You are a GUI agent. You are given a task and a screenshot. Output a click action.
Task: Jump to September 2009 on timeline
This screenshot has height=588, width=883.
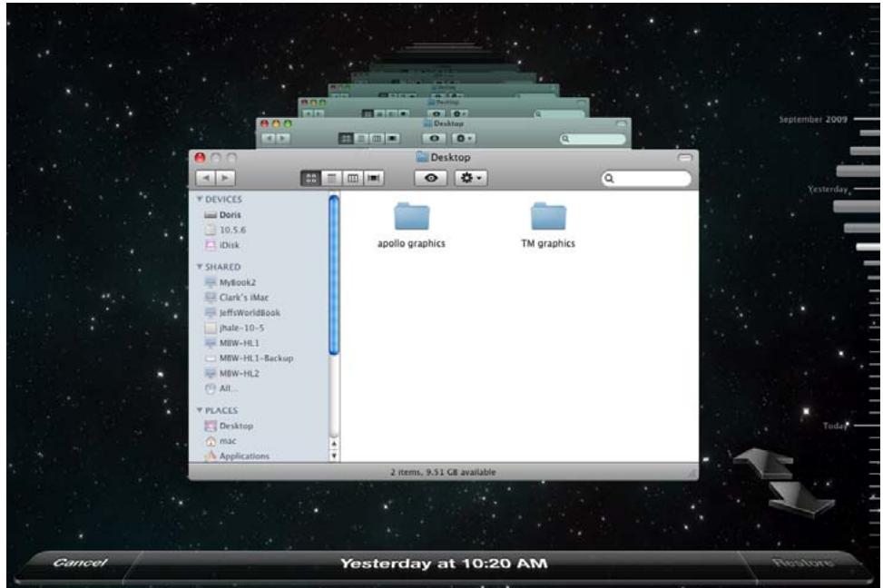(812, 120)
